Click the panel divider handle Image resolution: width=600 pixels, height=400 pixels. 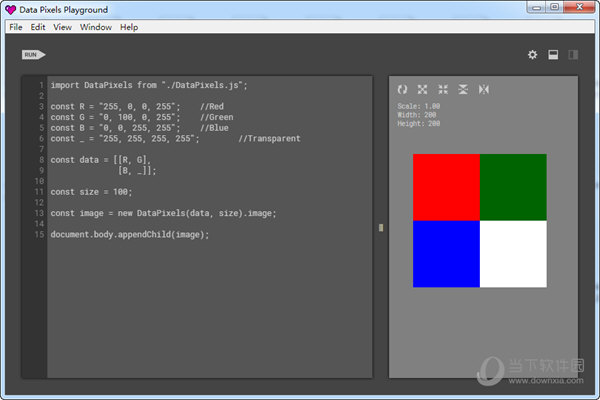coord(380,229)
